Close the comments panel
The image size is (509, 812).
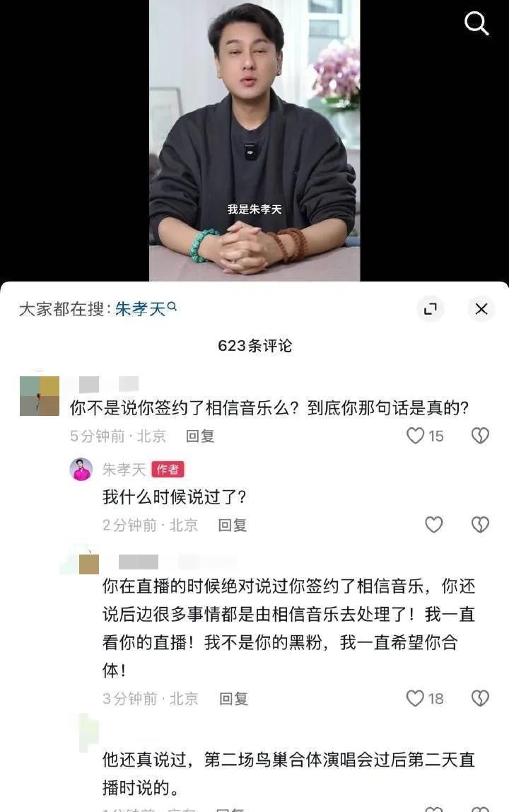481,308
